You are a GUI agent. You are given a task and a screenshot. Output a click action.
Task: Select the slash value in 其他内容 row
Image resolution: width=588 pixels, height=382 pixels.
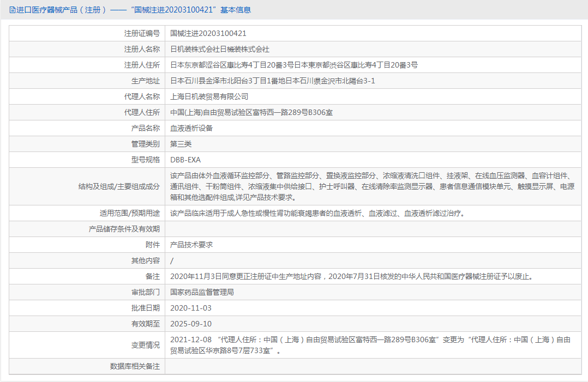172,260
